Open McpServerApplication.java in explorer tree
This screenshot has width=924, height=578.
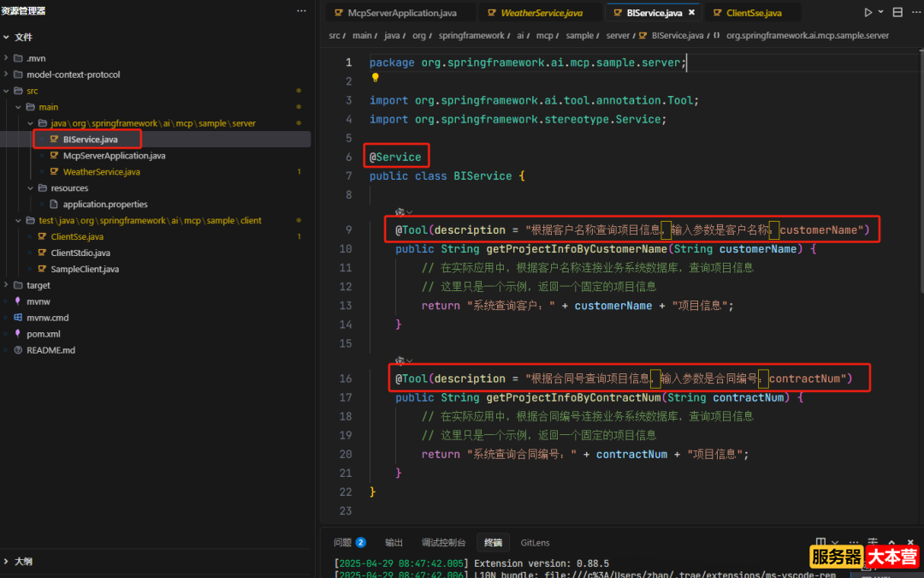tap(114, 156)
